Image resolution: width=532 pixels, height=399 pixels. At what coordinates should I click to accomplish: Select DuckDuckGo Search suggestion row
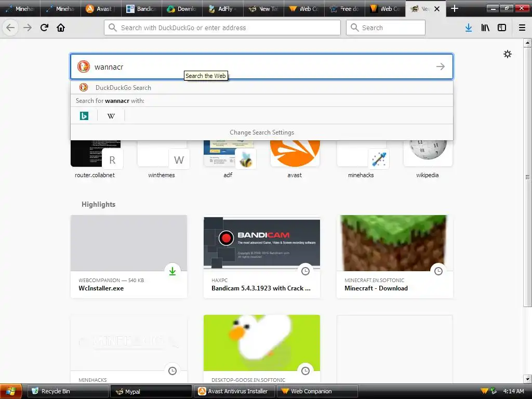[x=262, y=87]
